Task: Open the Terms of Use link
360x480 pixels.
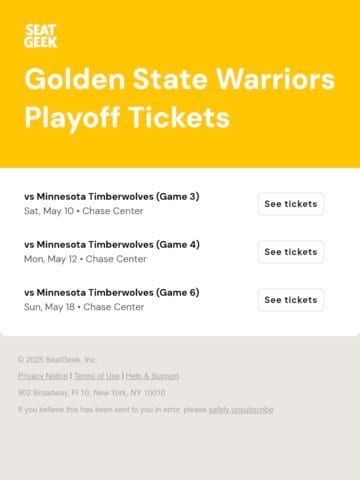Action: pyautogui.click(x=97, y=376)
